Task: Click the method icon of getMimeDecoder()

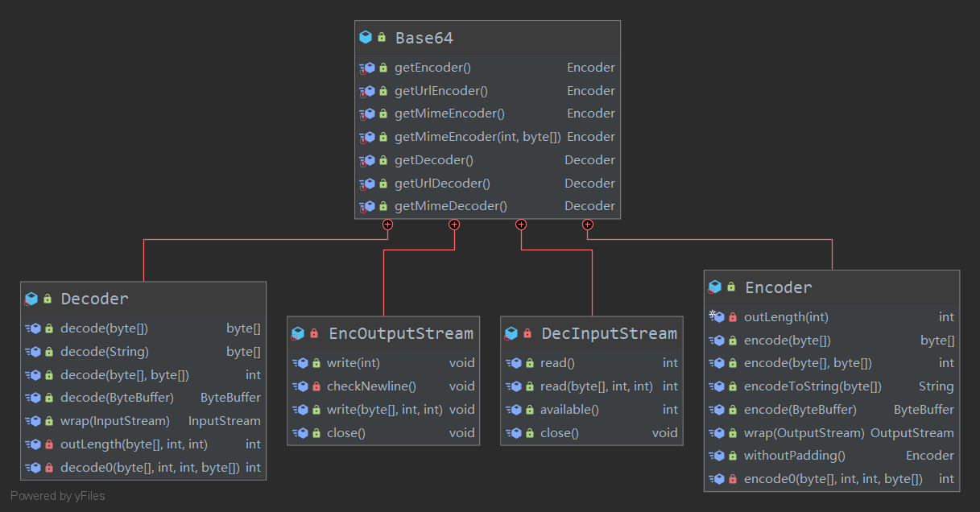Action: tap(367, 206)
